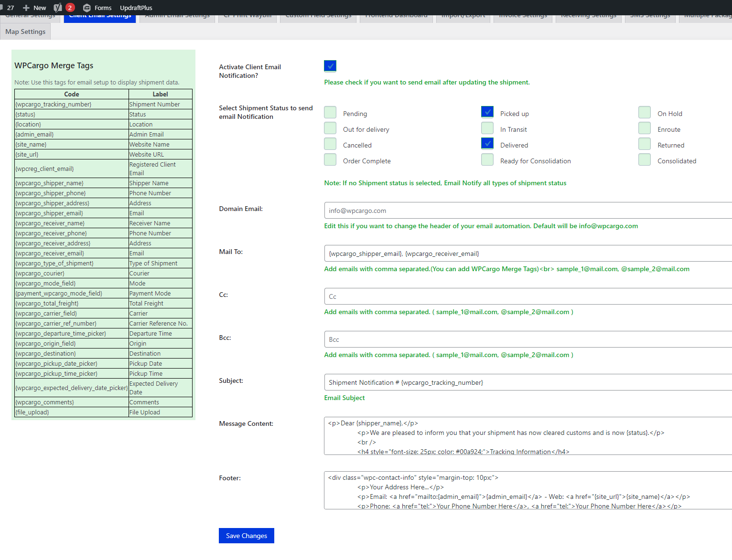732x560 pixels.
Task: Check the On Hold status checkbox
Action: [645, 112]
